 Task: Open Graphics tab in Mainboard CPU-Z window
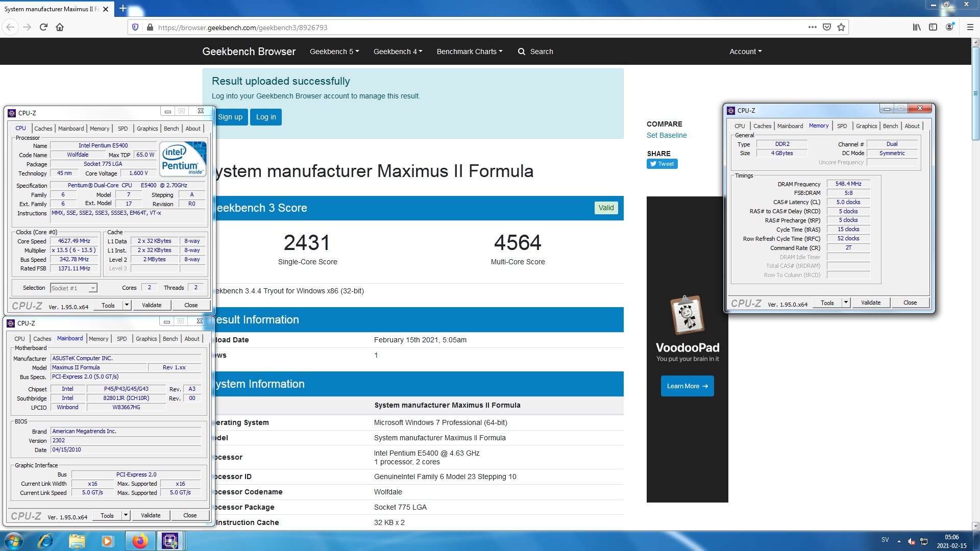pos(146,339)
